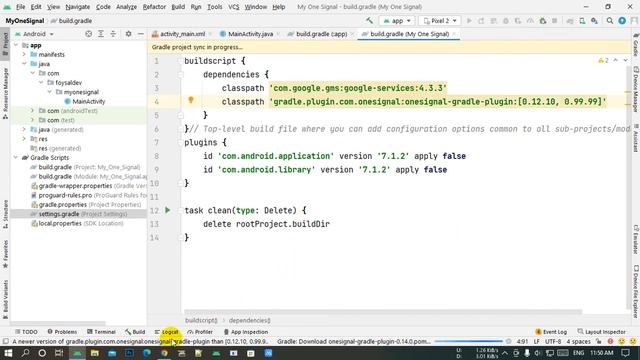This screenshot has width=640, height=360.
Task: Click the Debug app bug icon
Action: click(506, 20)
